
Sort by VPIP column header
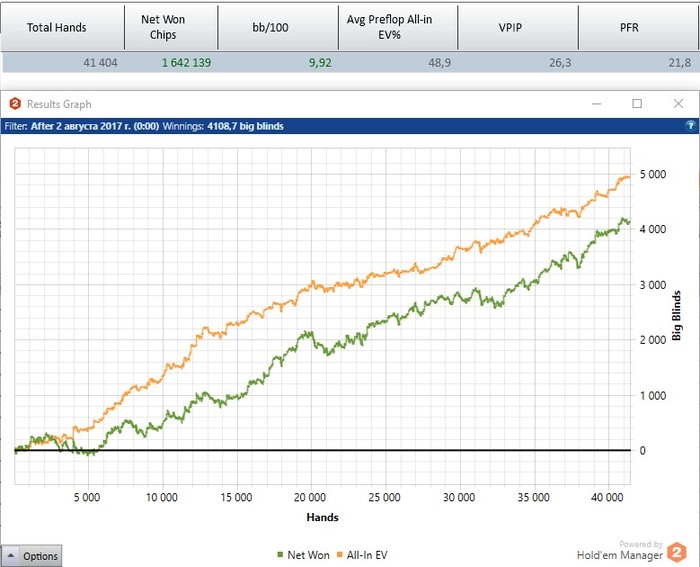point(518,28)
